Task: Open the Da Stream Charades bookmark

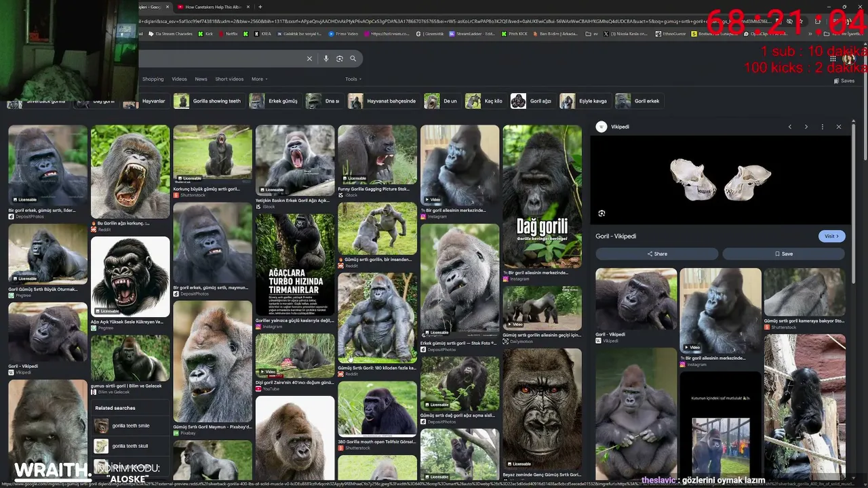Action: (x=170, y=33)
